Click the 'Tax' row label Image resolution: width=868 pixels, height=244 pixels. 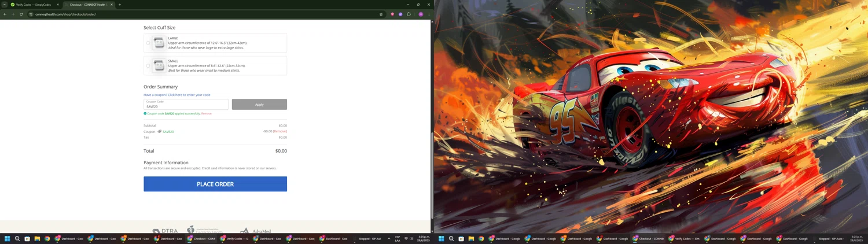click(x=146, y=137)
